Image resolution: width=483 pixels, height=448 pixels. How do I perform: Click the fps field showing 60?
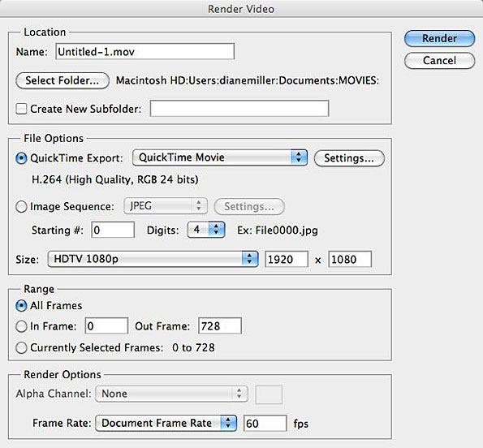coord(265,424)
